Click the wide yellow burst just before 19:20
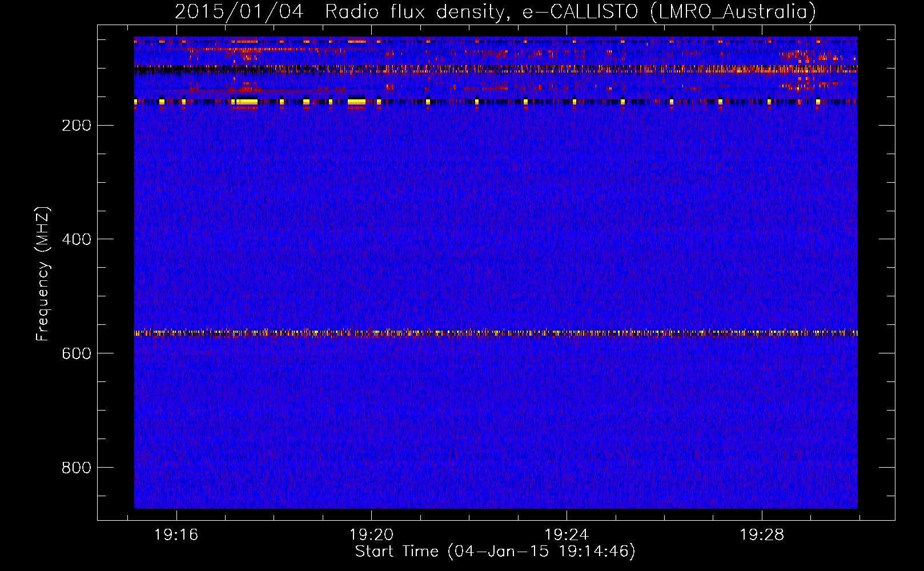 click(356, 102)
